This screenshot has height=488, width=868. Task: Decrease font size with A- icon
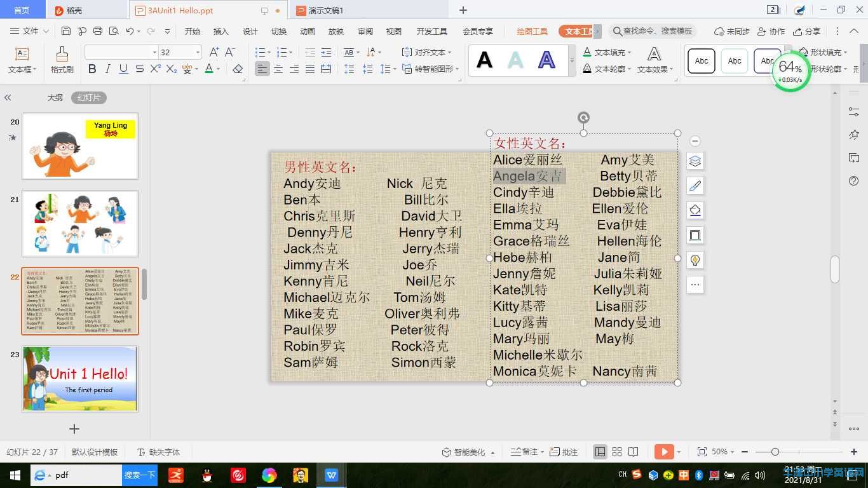pos(230,52)
